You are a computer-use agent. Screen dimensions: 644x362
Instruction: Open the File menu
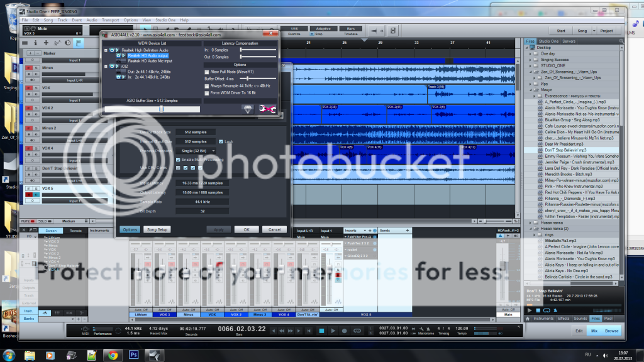click(25, 20)
